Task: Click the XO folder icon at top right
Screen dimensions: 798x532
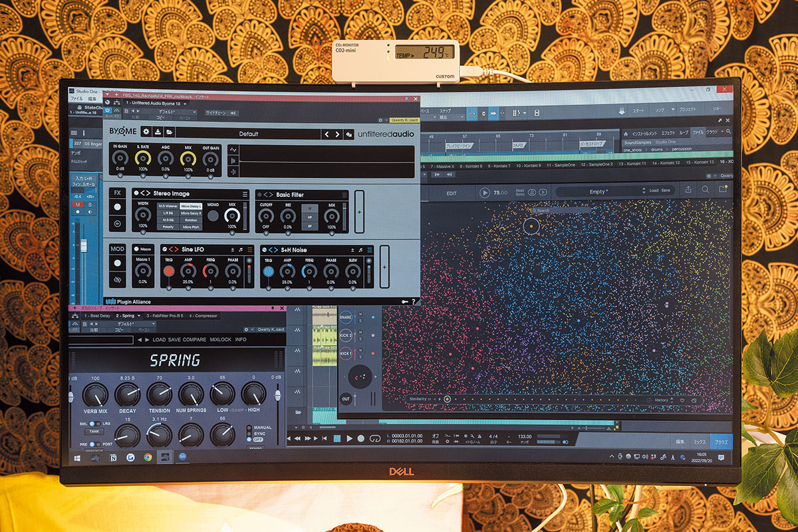Action: coord(723,190)
